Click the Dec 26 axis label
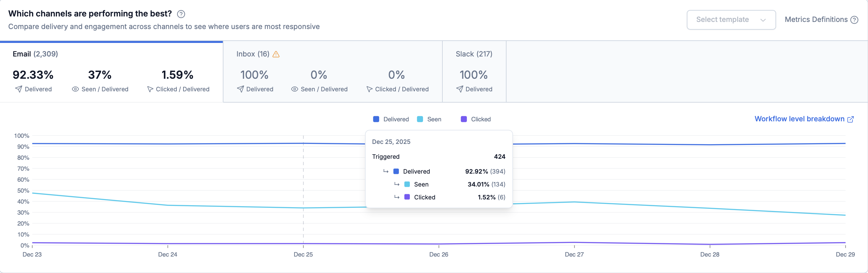This screenshot has width=868, height=273. click(439, 255)
